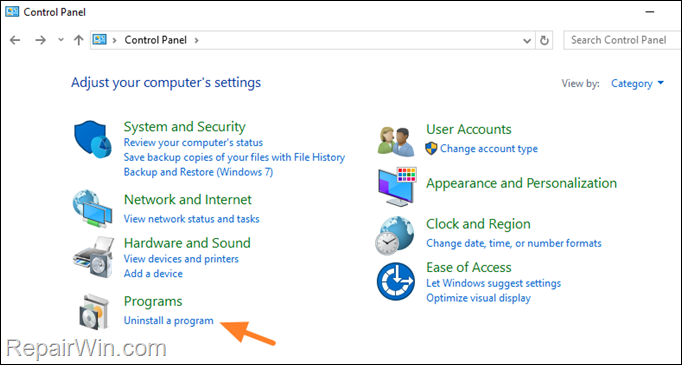The width and height of the screenshot is (682, 365).
Task: Open the Ease of Access icon
Action: 395,281
